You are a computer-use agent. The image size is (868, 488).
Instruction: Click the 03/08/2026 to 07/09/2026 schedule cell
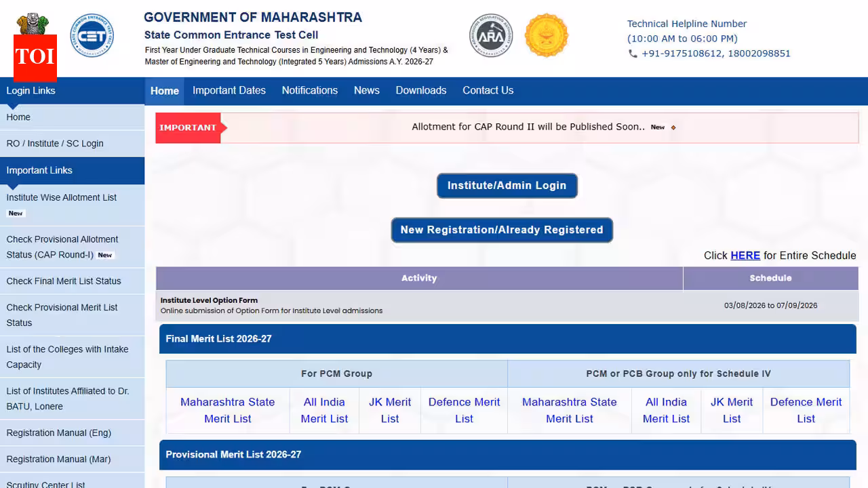coord(770,306)
